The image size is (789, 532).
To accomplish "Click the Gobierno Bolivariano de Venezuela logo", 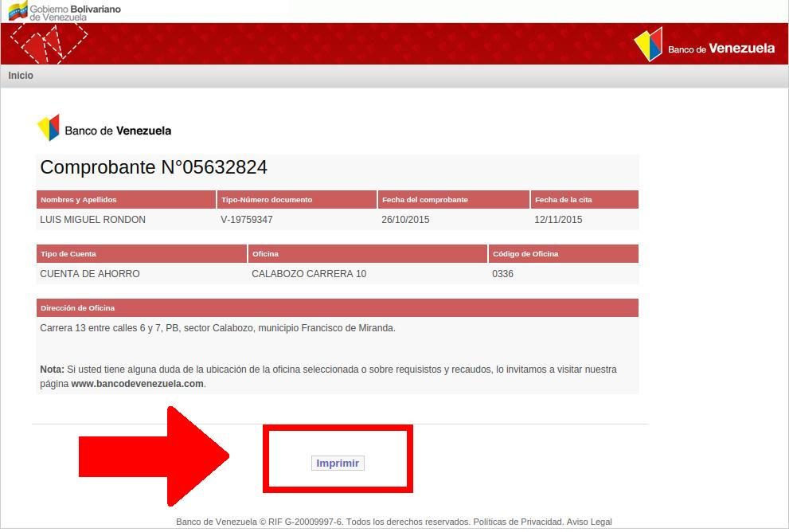I will [x=65, y=12].
